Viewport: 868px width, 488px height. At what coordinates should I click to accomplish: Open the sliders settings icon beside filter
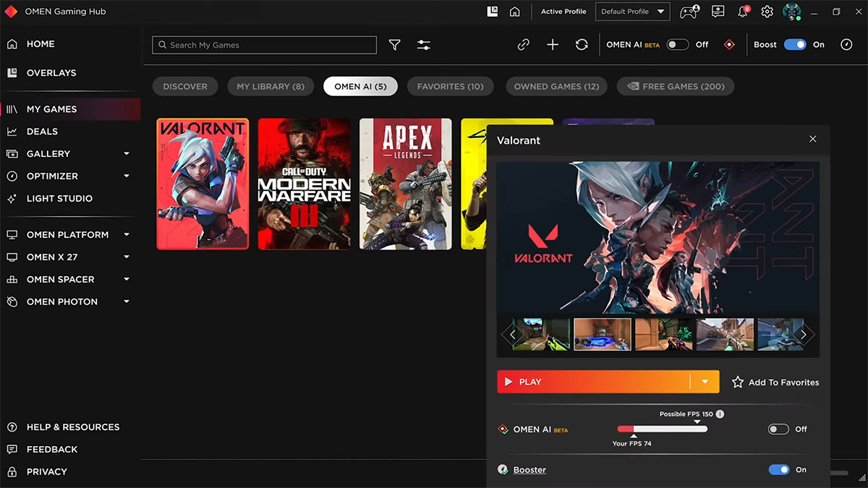[x=424, y=45]
